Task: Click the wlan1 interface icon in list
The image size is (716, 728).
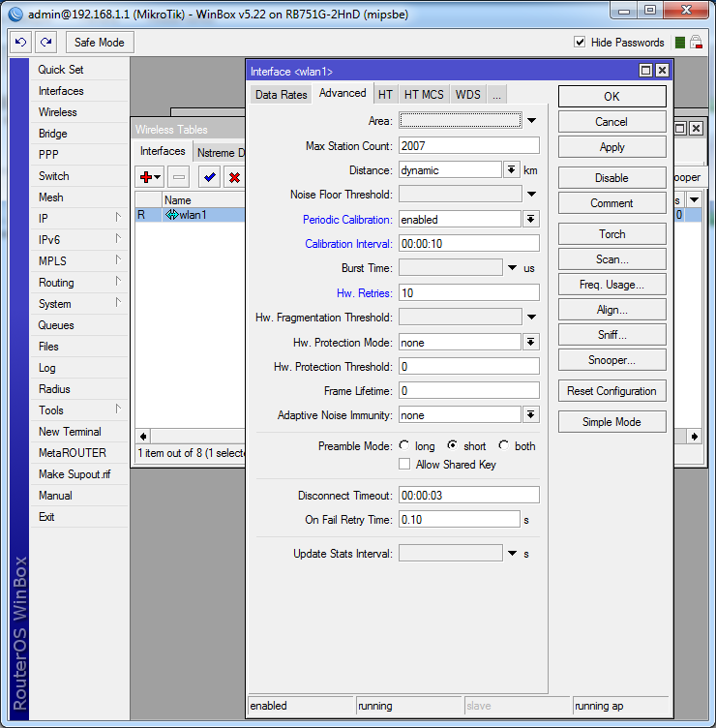Action: (171, 215)
